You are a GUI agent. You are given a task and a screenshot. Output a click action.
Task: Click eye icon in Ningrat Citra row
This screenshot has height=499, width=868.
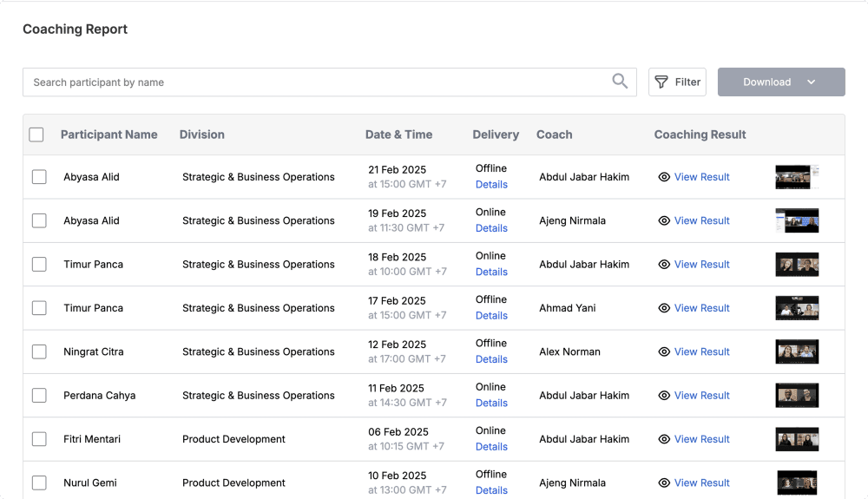(x=664, y=351)
